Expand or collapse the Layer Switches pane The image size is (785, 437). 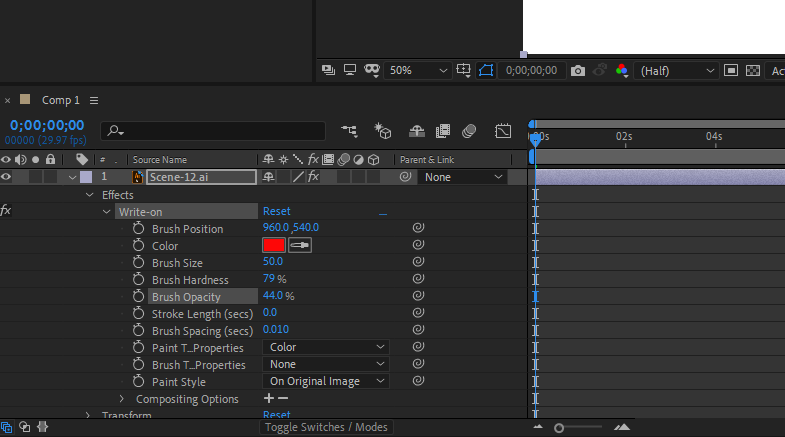[x=7, y=427]
